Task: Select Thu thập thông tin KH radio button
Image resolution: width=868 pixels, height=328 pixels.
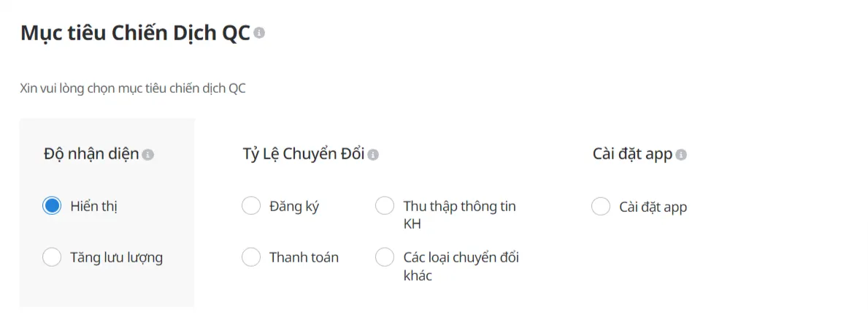Action: 385,206
